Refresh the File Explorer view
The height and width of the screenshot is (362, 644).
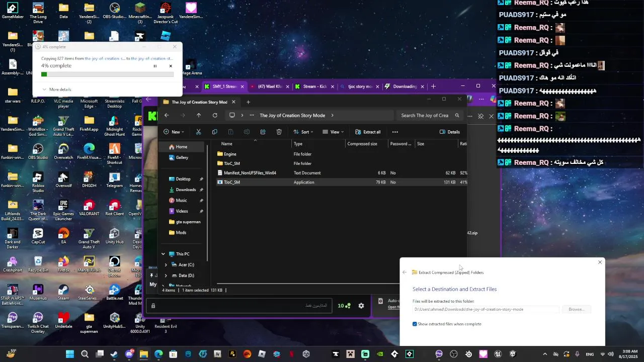pyautogui.click(x=215, y=115)
